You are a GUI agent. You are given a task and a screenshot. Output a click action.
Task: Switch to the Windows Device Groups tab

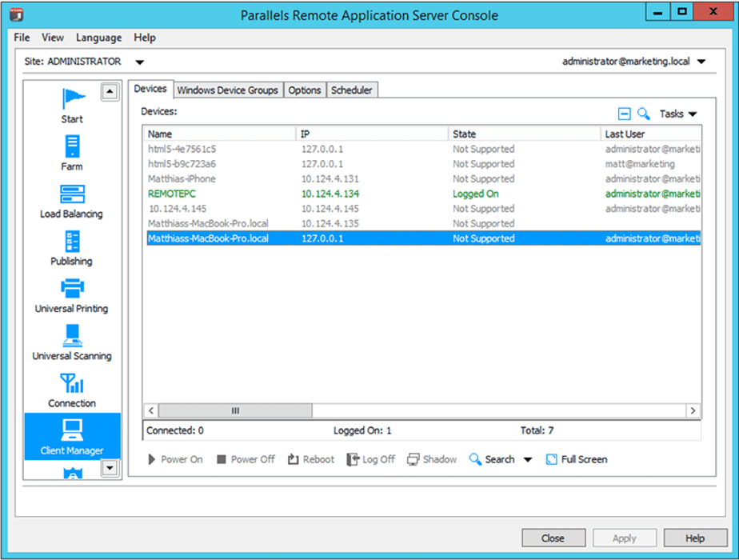coord(227,90)
